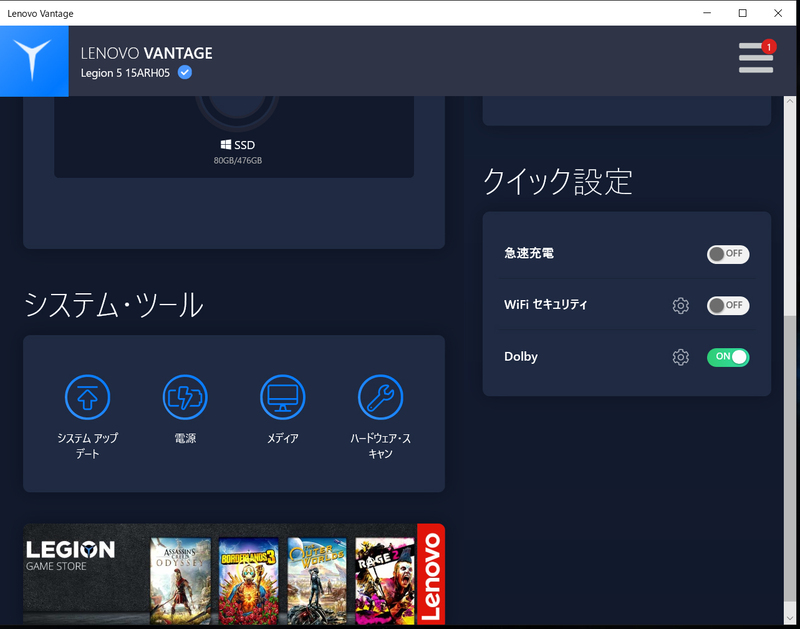This screenshot has width=800, height=629.
Task: Close the Lenovo Vantage window
Action: point(778,13)
